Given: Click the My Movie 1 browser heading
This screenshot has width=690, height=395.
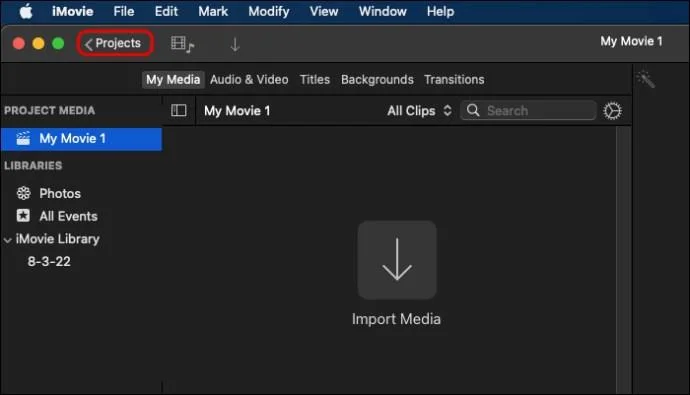Looking at the screenshot, I should pyautogui.click(x=237, y=111).
